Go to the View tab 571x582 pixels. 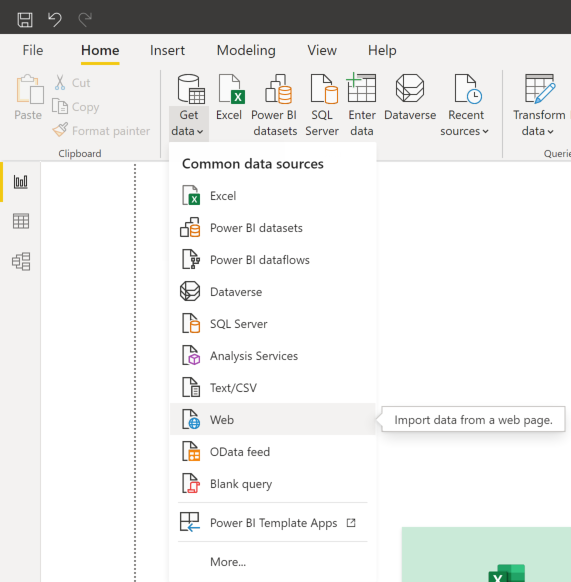point(322,50)
